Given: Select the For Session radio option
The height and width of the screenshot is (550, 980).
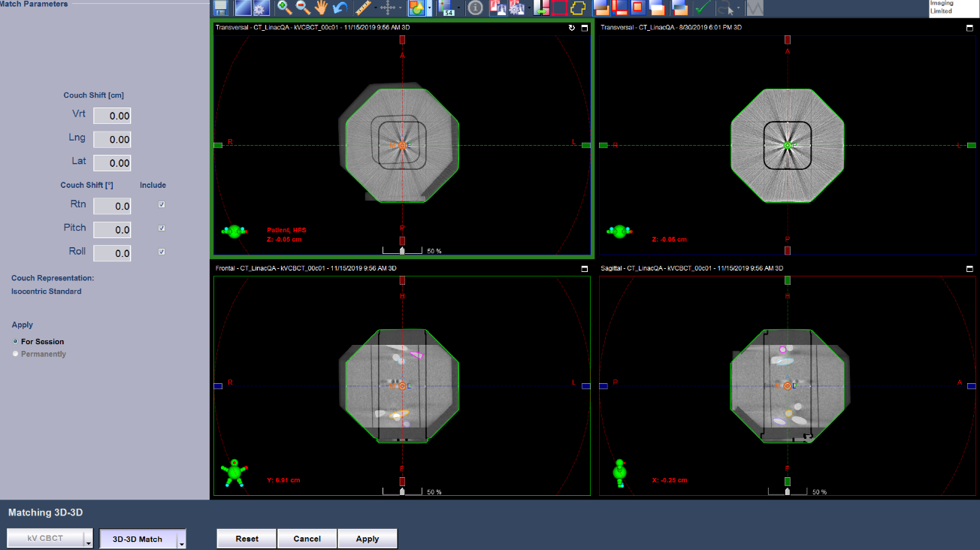Looking at the screenshot, I should [16, 342].
